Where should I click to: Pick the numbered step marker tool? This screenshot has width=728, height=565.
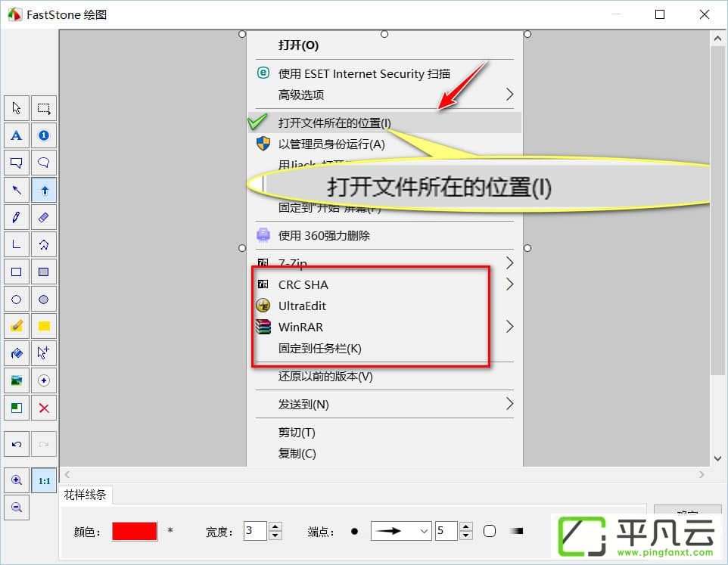pyautogui.click(x=44, y=135)
